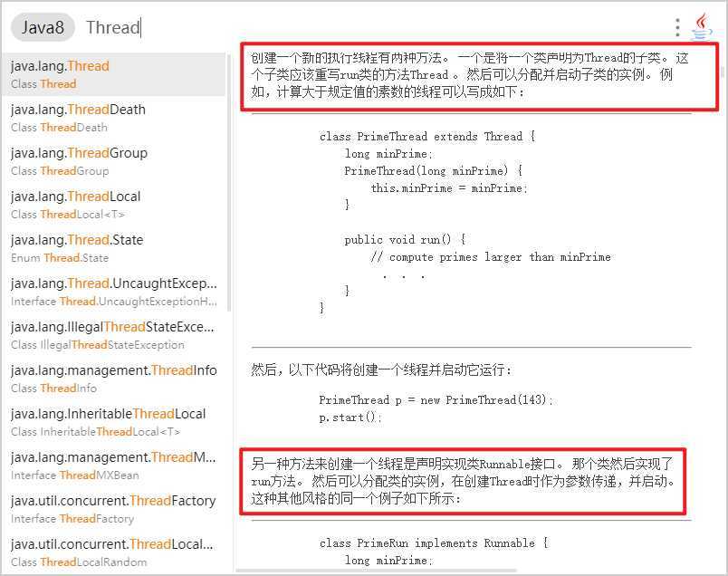Click 'Class ThreadInfo' subtitle

pos(53,389)
